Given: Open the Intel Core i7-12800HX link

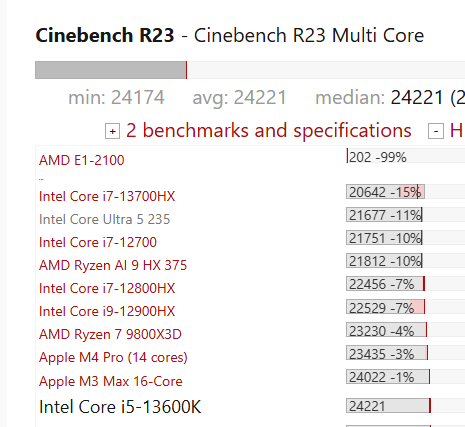Looking at the screenshot, I should pyautogui.click(x=107, y=288).
